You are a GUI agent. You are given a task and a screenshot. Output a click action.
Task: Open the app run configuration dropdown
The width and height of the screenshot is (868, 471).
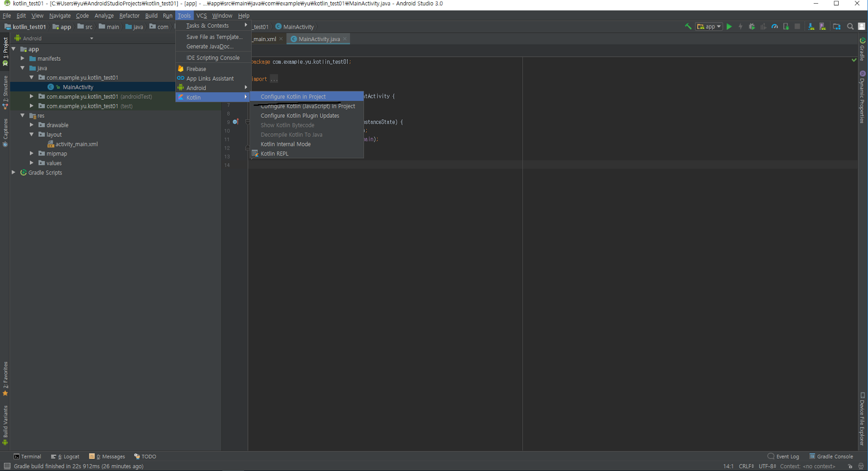709,27
